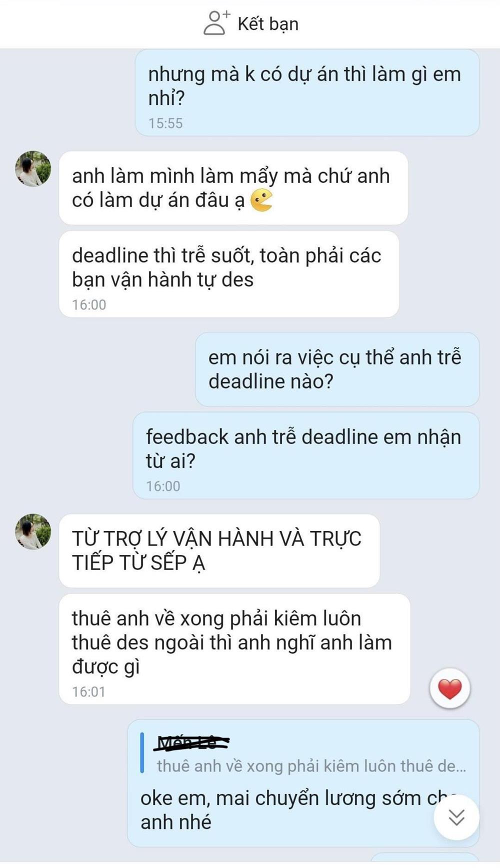Jump to latest with double-chevron button
500x868 pixels.
pyautogui.click(x=456, y=817)
